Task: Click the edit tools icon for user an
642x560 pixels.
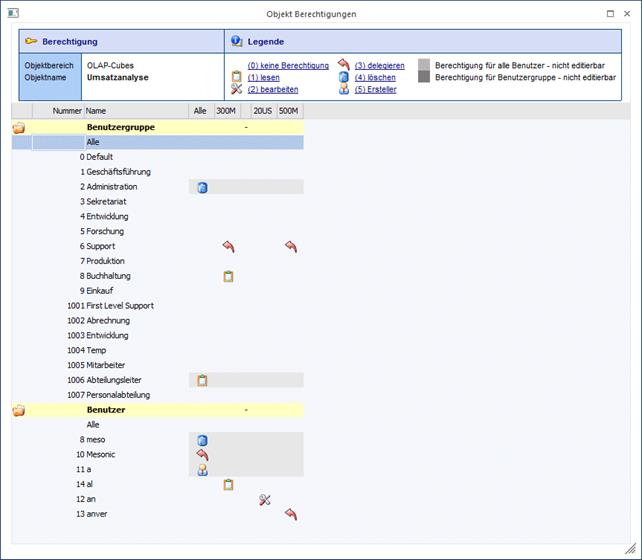Action: coord(264,499)
